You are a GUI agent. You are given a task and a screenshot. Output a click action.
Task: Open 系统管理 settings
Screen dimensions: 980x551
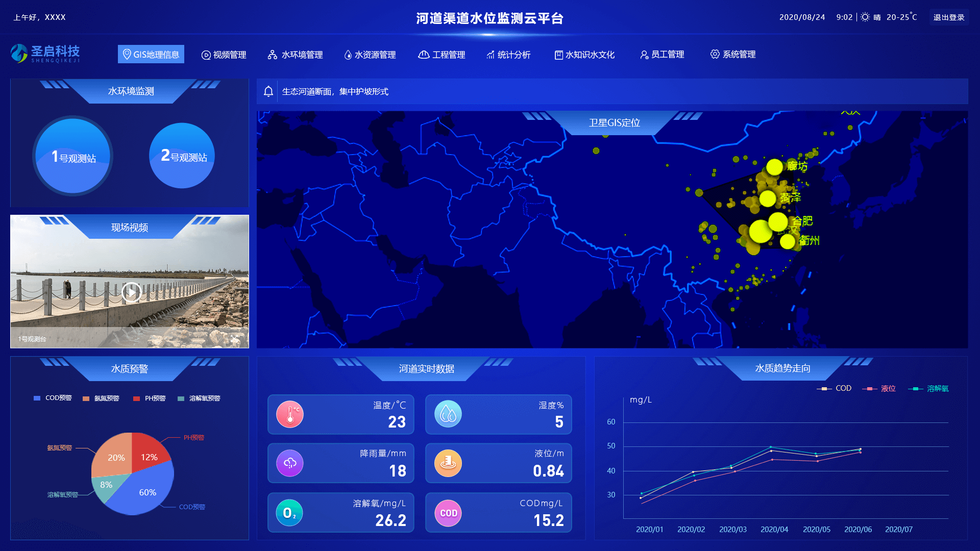coord(733,54)
